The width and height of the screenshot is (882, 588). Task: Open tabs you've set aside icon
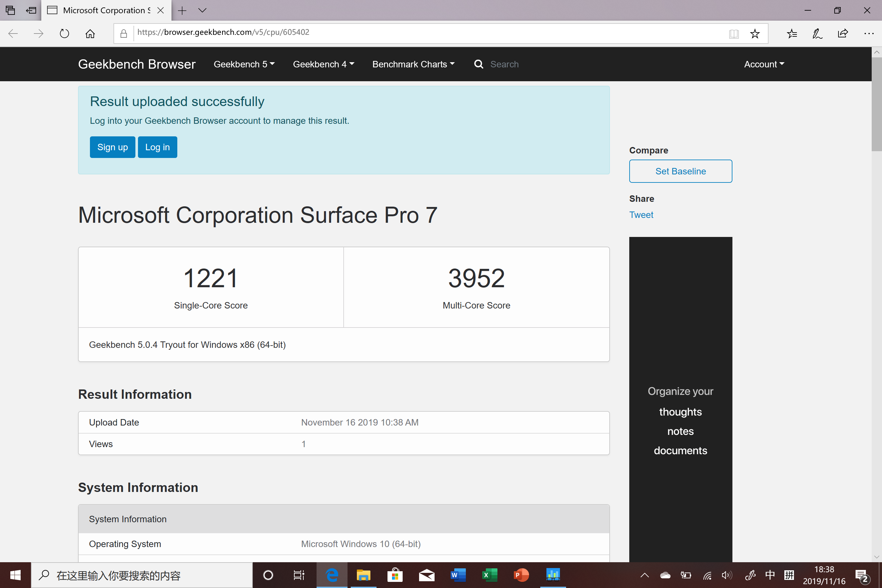11,10
